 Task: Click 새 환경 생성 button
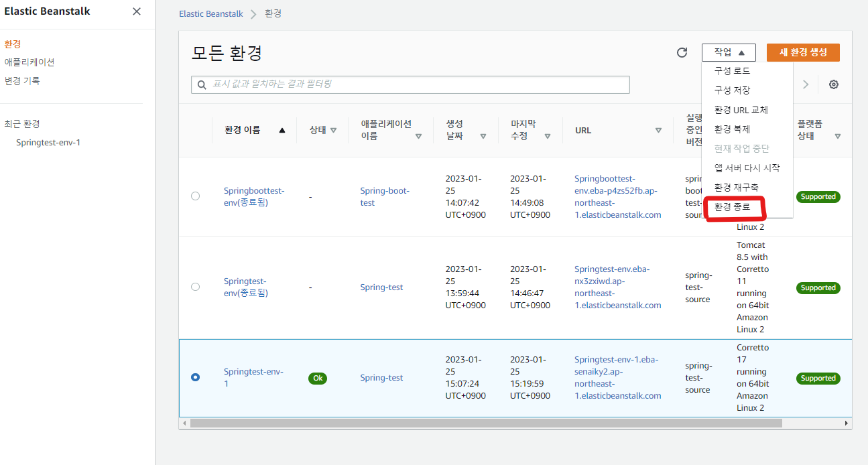(803, 52)
